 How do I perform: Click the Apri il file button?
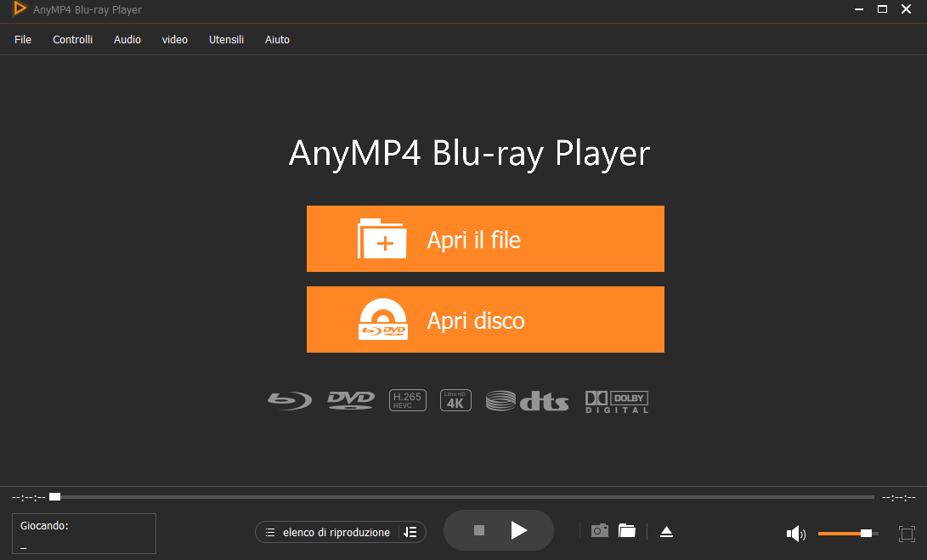pyautogui.click(x=485, y=239)
